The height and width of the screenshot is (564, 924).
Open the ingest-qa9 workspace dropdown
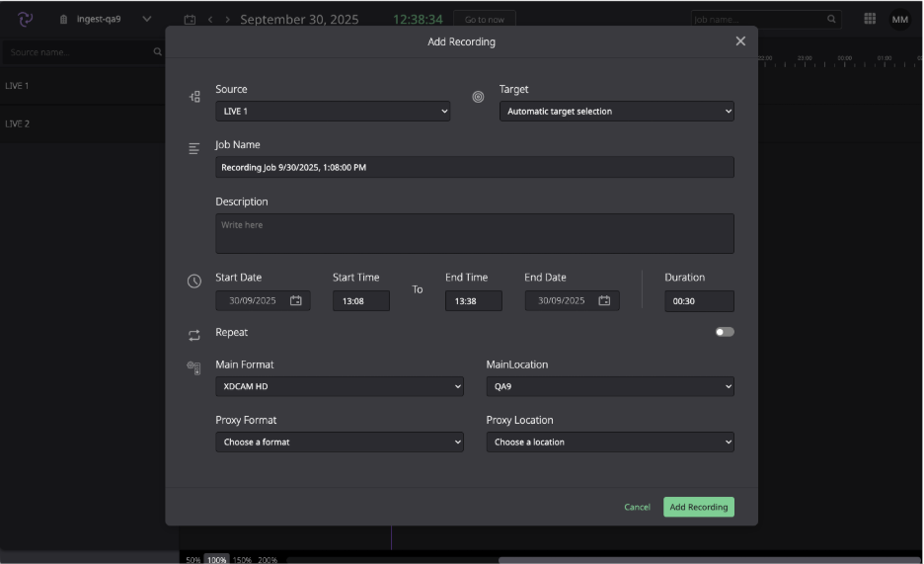[147, 19]
